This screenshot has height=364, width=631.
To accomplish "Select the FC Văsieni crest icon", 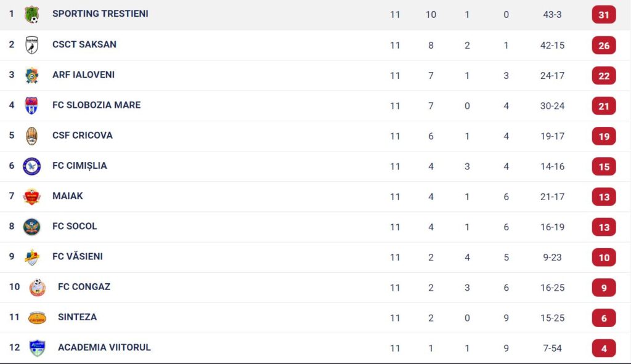I will [x=31, y=257].
